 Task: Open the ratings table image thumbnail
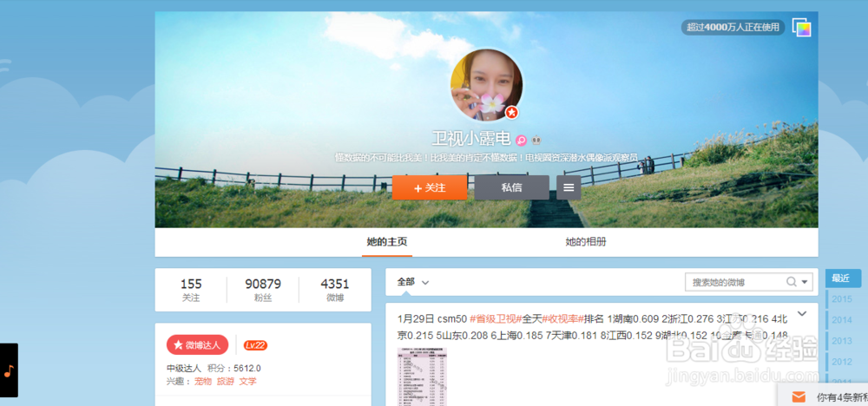coord(423,377)
